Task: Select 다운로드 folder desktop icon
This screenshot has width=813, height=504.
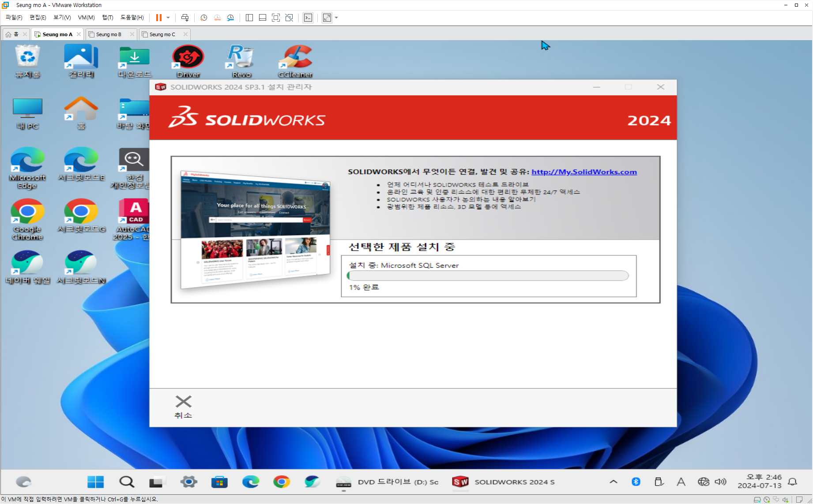Action: point(135,62)
